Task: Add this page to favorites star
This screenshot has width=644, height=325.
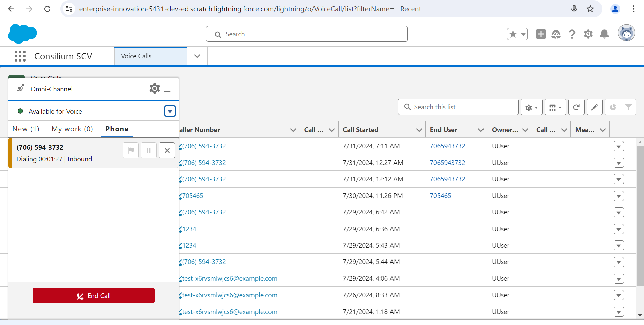Action: pyautogui.click(x=513, y=34)
